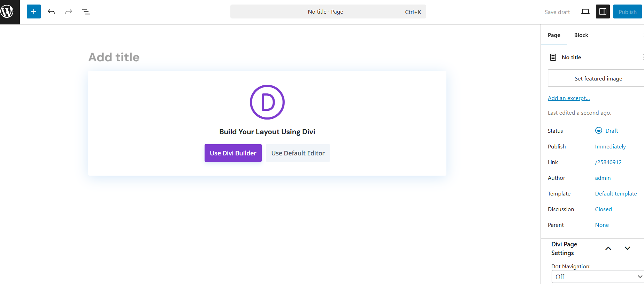Open the document overview list icon
The width and height of the screenshot is (644, 284).
point(86,11)
